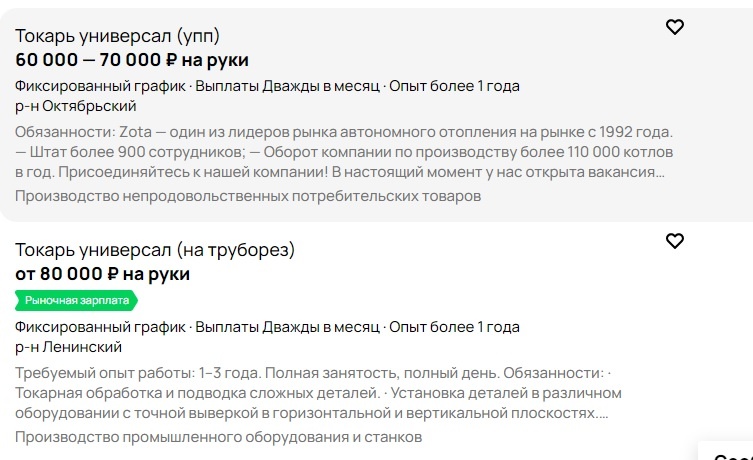Viewport: 753px width, 460px height.
Task: Select the "р-н Ленинский" district label
Action: [x=68, y=347]
